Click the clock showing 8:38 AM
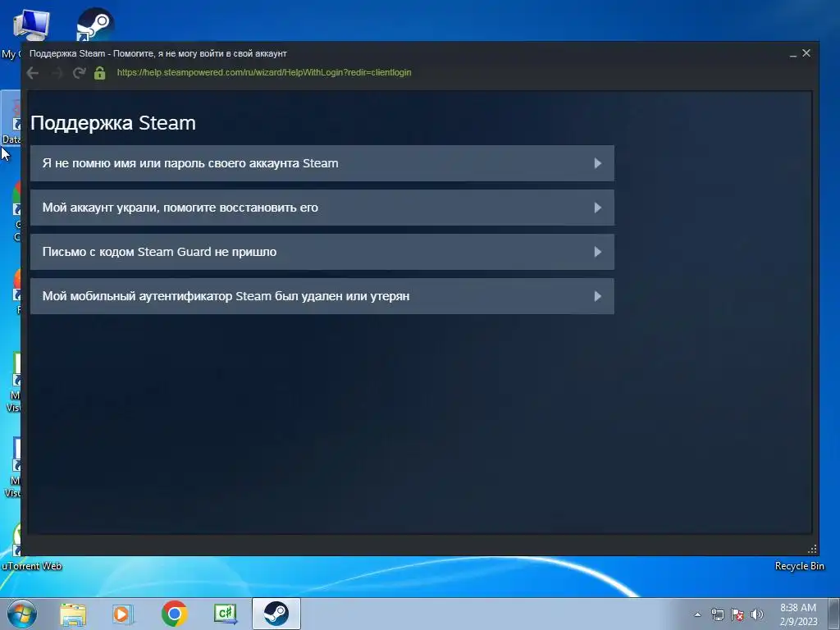This screenshot has height=630, width=840. (798, 614)
